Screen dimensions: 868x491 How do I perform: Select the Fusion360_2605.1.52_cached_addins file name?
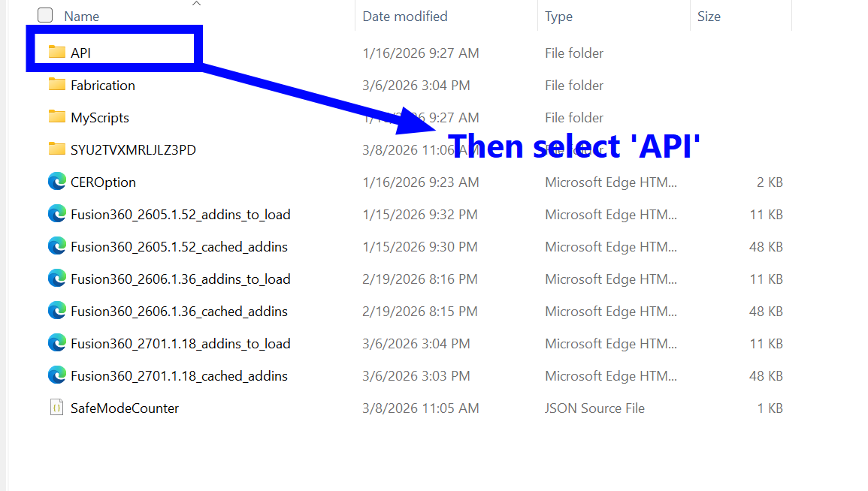pyautogui.click(x=179, y=246)
